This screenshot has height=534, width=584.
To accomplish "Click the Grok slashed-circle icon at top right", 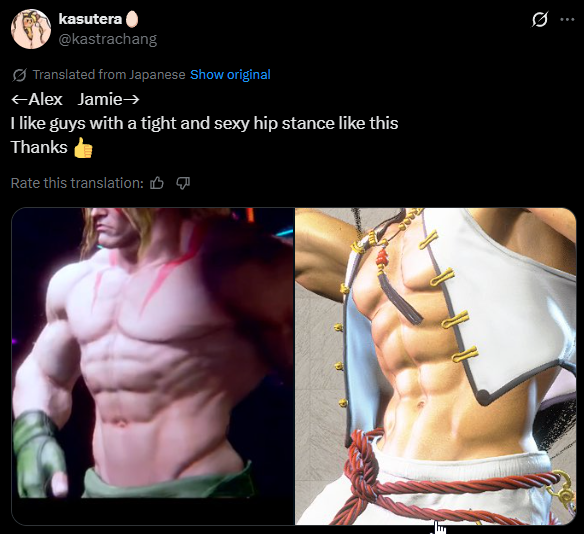I will [539, 19].
